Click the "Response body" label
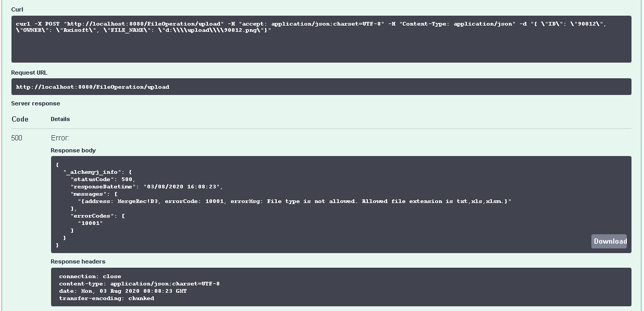The width and height of the screenshot is (644, 311). point(73,150)
